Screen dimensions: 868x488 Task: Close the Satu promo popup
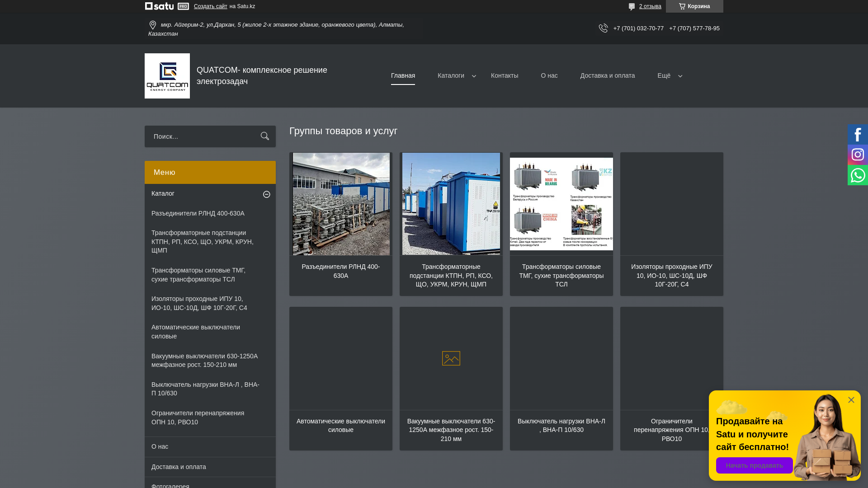851,400
